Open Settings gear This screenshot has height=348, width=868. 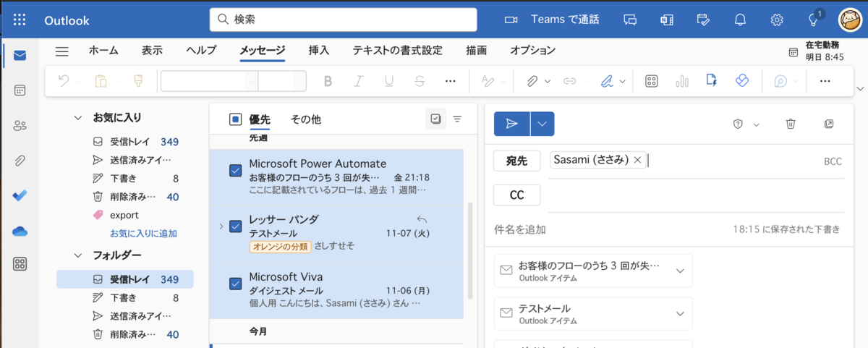[x=777, y=20]
